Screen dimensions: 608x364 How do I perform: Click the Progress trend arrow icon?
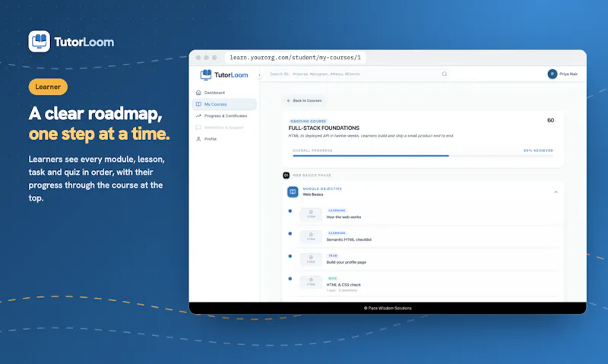pos(198,116)
